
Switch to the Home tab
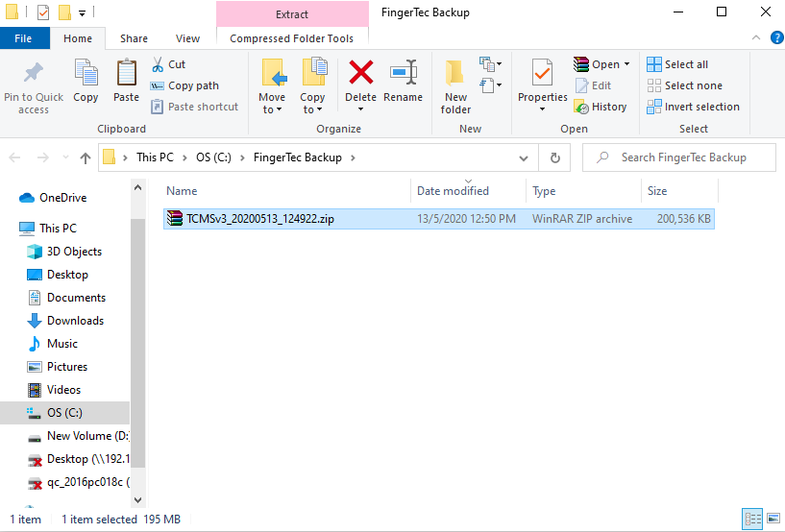78,38
